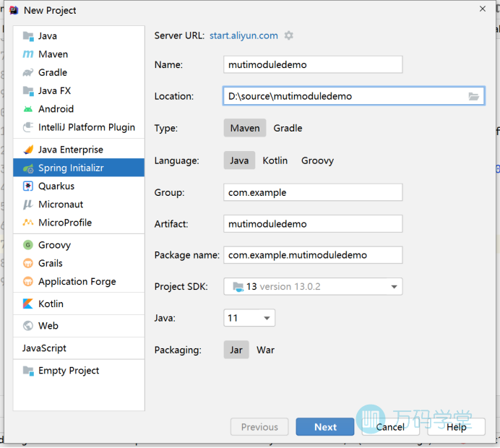Click the IntelliJ Platform Plugin icon

point(28,127)
